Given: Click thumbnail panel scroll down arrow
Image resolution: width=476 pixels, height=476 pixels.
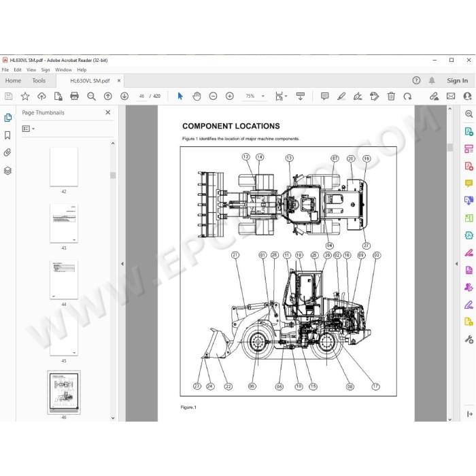Looking at the screenshot, I should (113, 418).
